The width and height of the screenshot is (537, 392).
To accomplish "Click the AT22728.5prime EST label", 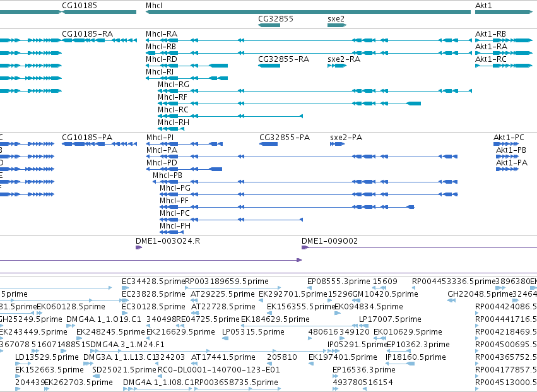I will [x=223, y=307].
